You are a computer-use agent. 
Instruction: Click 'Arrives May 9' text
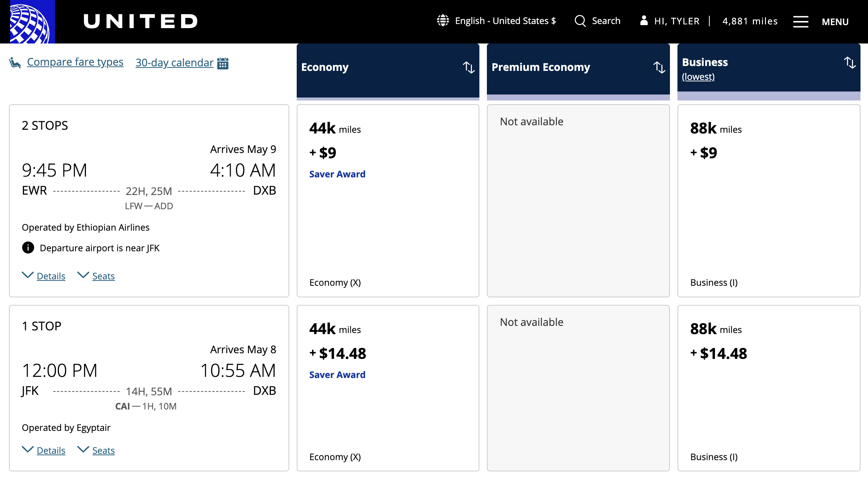coord(243,149)
